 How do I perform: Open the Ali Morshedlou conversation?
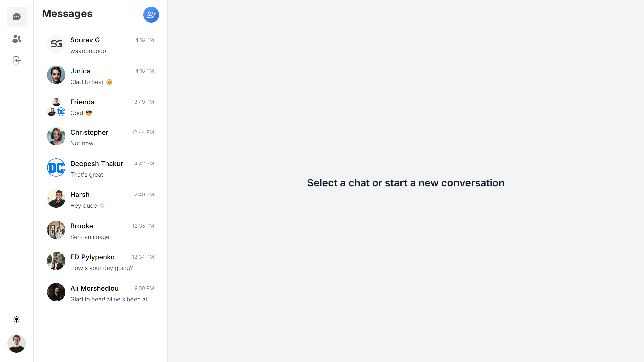(x=100, y=292)
